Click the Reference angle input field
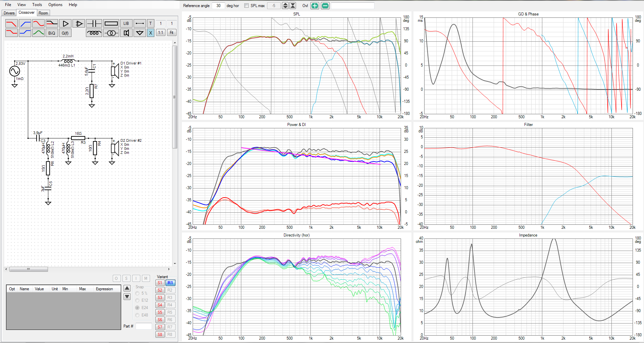This screenshot has width=644, height=343. [218, 6]
